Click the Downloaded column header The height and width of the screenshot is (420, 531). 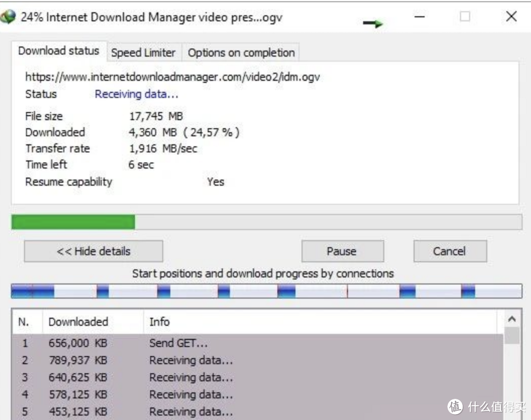(93, 322)
